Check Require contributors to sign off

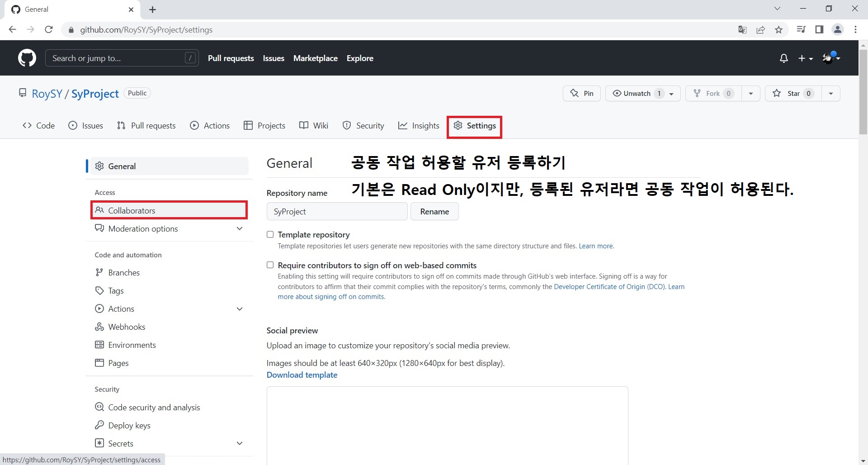(270, 265)
